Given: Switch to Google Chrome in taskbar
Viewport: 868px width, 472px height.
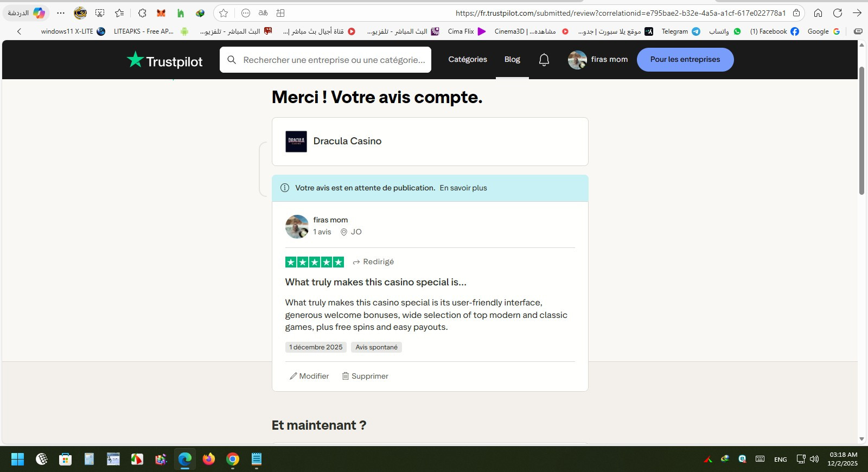Looking at the screenshot, I should coord(233,459).
